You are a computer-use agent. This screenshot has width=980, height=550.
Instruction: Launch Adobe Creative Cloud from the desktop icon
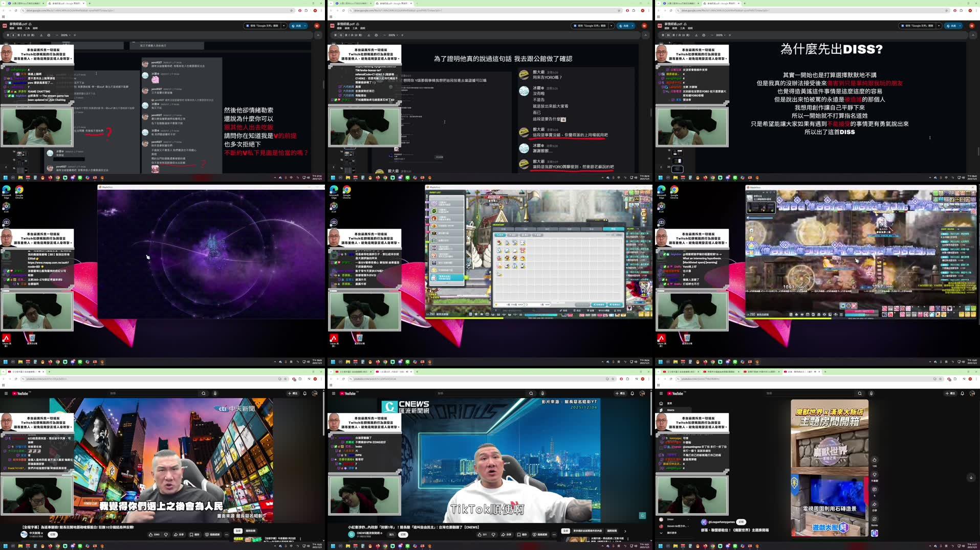pos(6,338)
